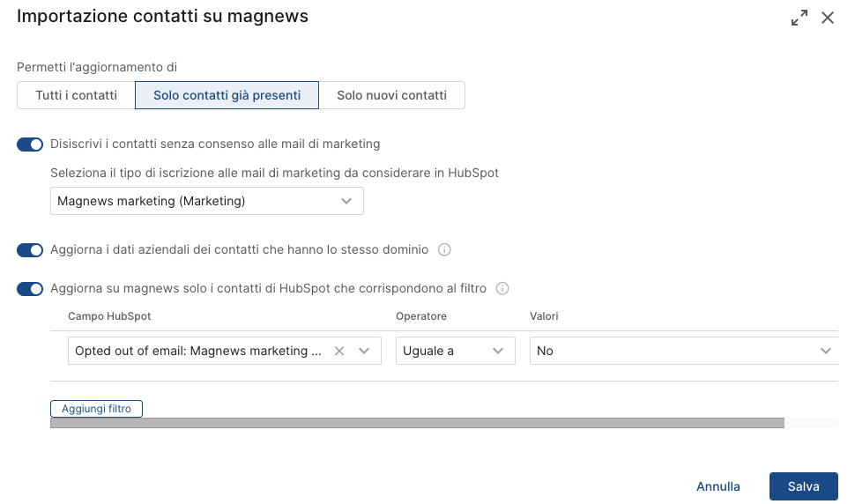This screenshot has width=855, height=504.
Task: Open the Magnews marketing (Marketing) dropdown
Action: [206, 201]
